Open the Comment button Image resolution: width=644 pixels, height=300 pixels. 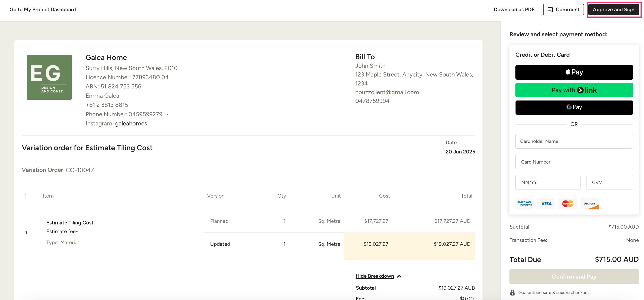[x=563, y=9]
